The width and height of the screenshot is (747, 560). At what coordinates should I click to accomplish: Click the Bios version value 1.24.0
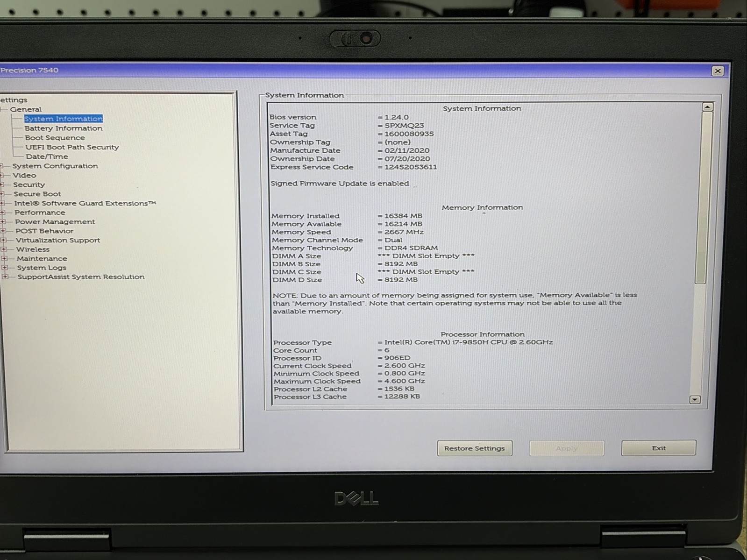coord(396,117)
